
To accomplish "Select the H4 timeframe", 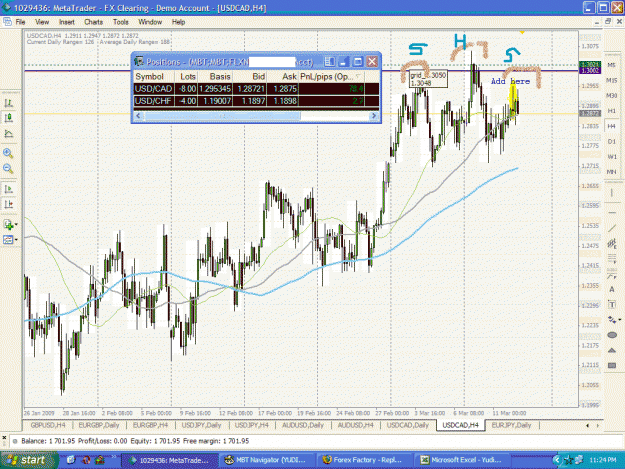I will [x=611, y=126].
